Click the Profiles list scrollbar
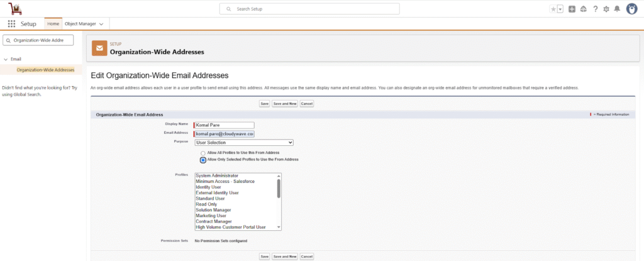Image resolution: width=644 pixels, height=261 pixels. click(x=279, y=189)
